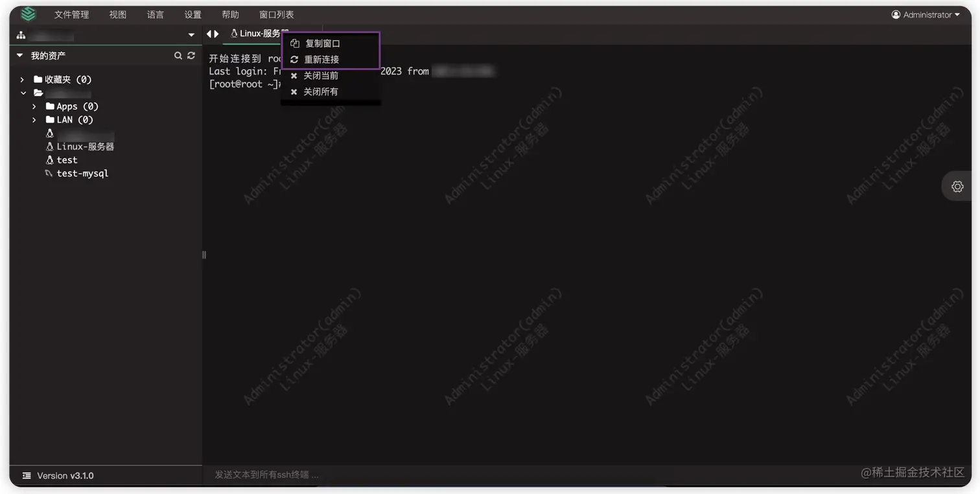Click the list icon beside Version
The height and width of the screenshot is (494, 980).
(x=27, y=476)
